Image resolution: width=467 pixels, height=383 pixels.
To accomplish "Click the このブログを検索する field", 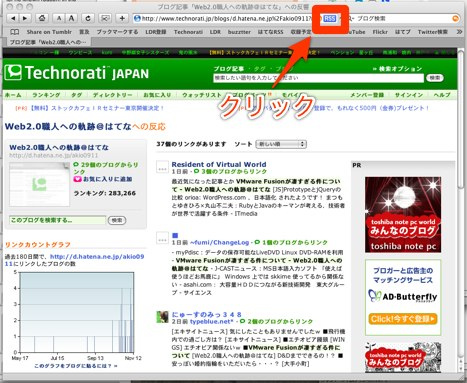I will [x=57, y=220].
